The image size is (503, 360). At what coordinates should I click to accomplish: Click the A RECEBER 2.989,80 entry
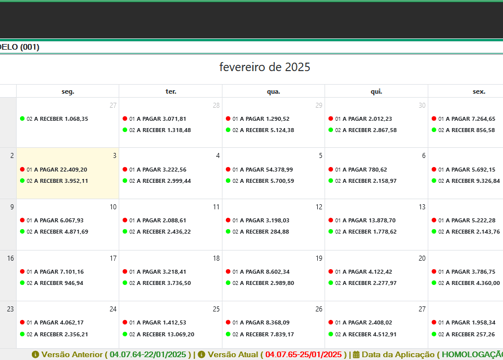pyautogui.click(x=260, y=283)
